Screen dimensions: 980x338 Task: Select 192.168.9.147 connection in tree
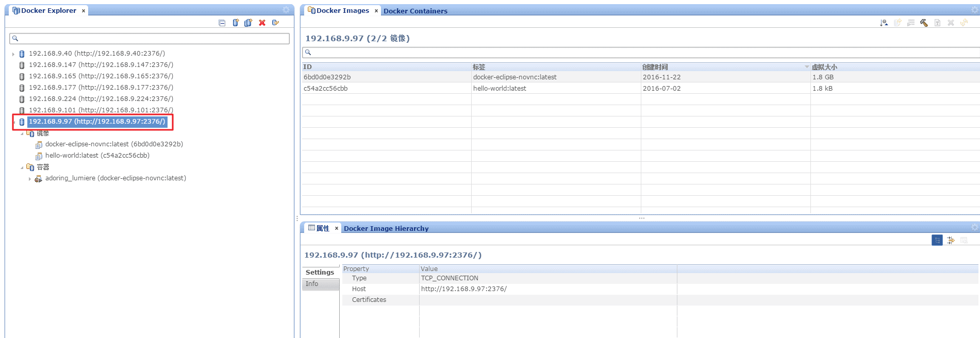tap(101, 65)
